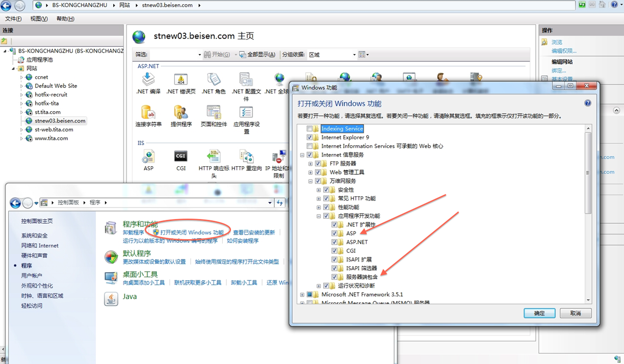The image size is (624, 364).
Task: Click the Java control panel icon
Action: point(111,299)
